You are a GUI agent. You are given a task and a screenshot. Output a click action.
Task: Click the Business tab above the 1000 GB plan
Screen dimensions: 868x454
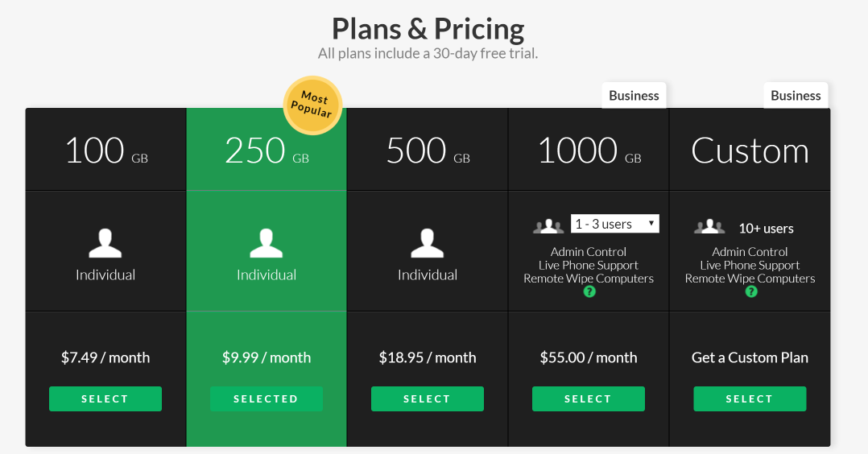tap(634, 96)
